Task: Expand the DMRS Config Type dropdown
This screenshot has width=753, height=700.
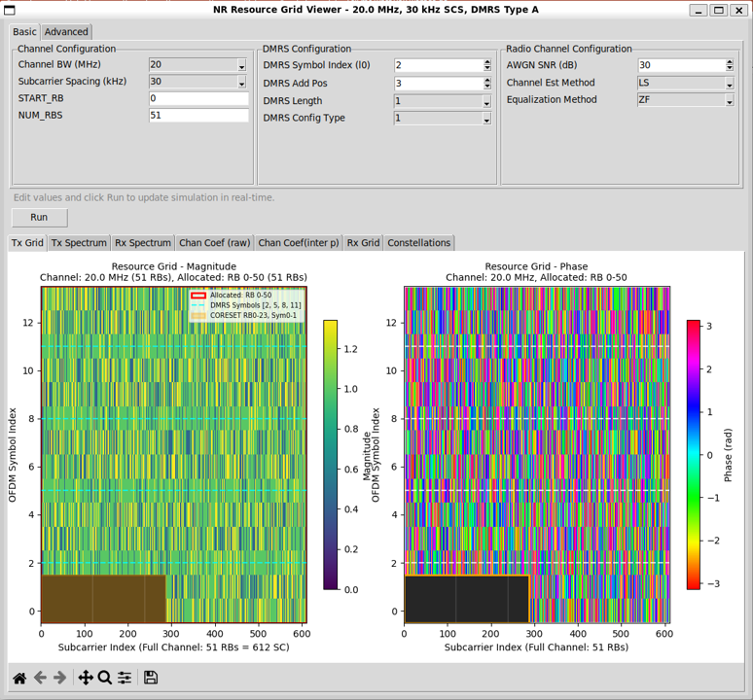Action: (x=443, y=119)
